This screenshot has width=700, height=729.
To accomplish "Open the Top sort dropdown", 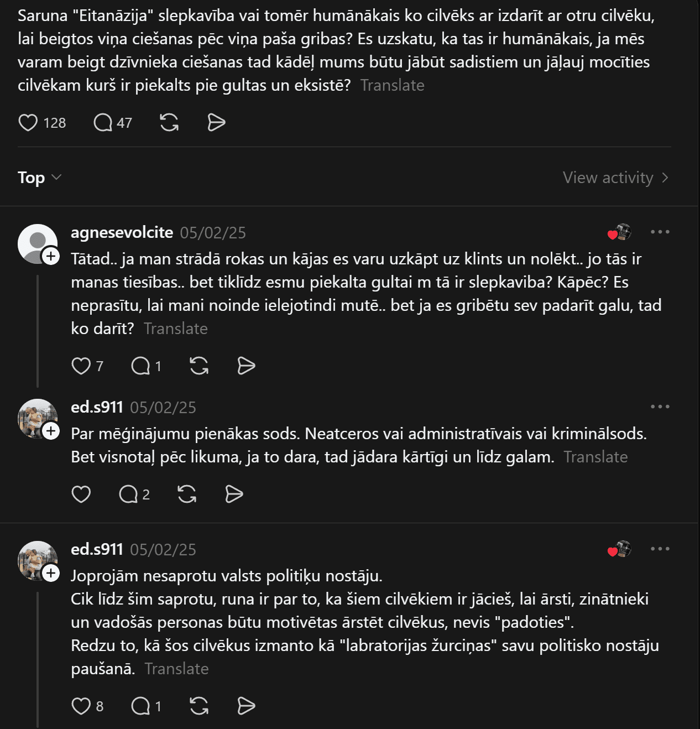I will (x=39, y=178).
